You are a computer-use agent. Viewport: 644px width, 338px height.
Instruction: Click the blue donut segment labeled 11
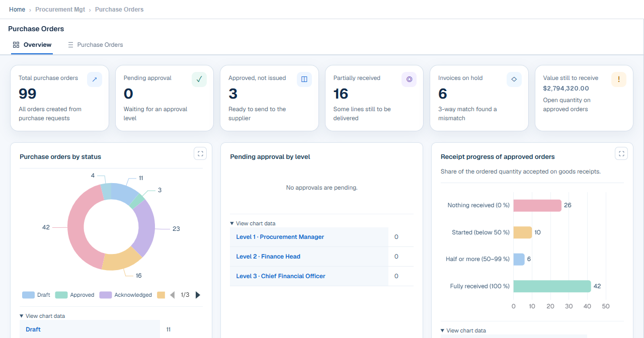pyautogui.click(x=123, y=193)
